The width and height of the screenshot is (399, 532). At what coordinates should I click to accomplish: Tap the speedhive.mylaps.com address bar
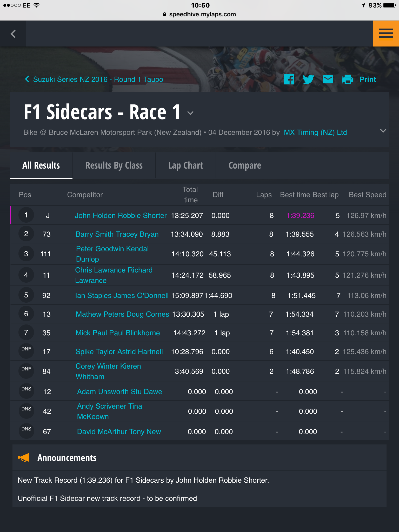199,14
